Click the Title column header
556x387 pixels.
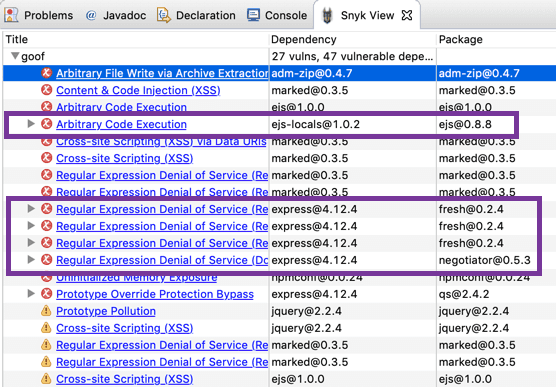click(17, 39)
